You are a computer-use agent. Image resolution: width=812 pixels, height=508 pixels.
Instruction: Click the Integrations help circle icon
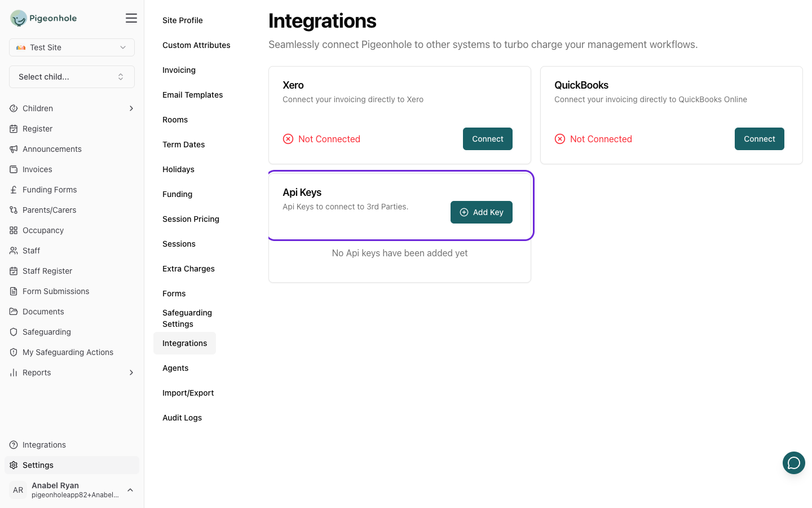[x=14, y=445]
